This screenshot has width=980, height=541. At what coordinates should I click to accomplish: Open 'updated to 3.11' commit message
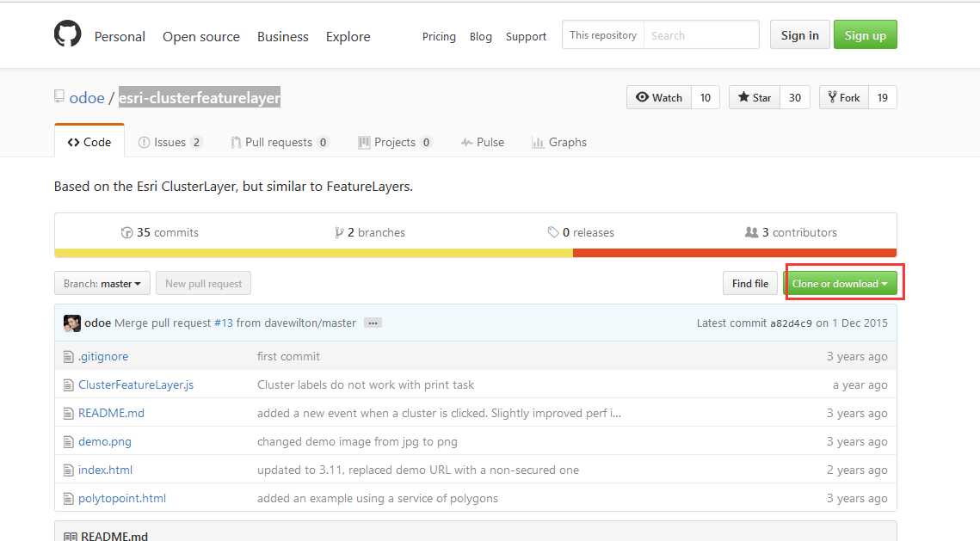pyautogui.click(x=418, y=470)
